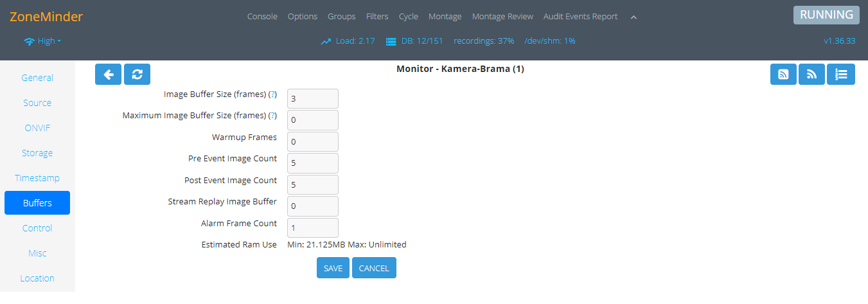The width and height of the screenshot is (868, 304).
Task: Open help for Maximum Image Buffer Size
Action: tap(272, 116)
